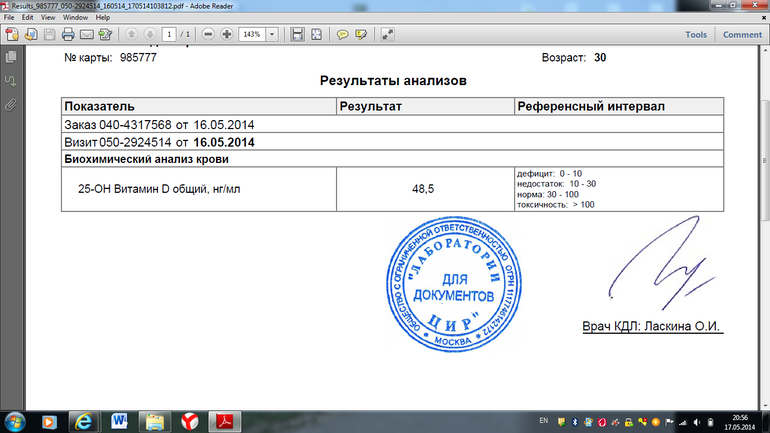Click the Adobe Reader taskbar button
Screen dimensions: 770x433
coord(225,422)
